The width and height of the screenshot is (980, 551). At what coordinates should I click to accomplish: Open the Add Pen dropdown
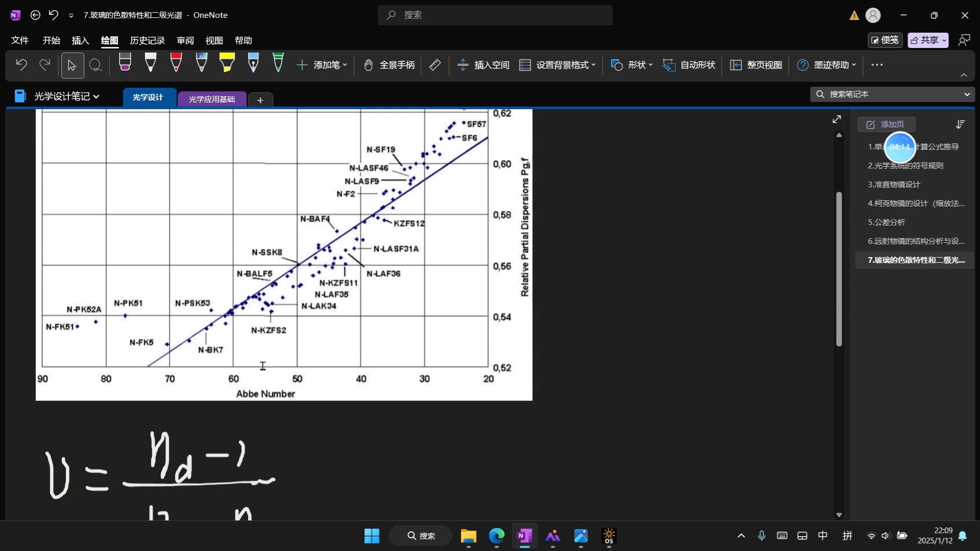(323, 65)
